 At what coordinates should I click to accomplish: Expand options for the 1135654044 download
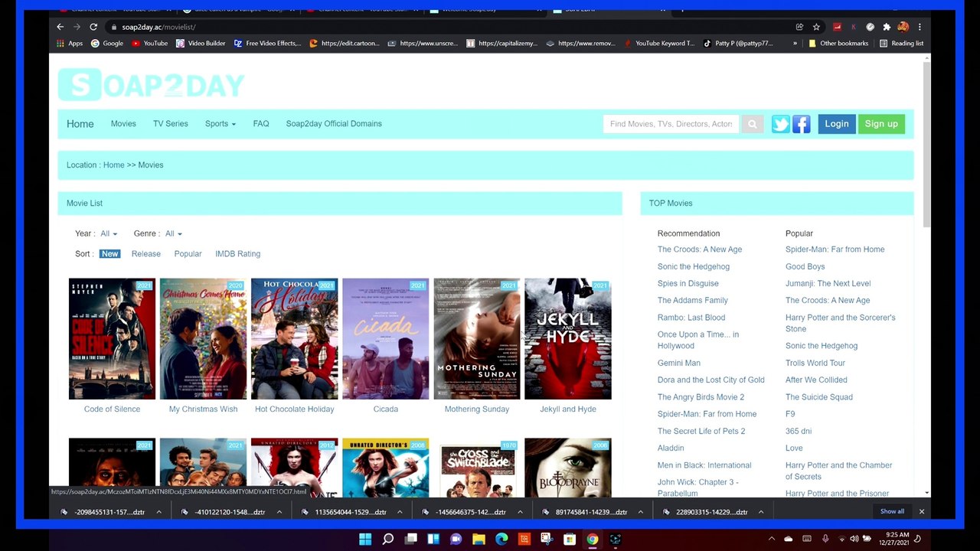click(x=400, y=512)
